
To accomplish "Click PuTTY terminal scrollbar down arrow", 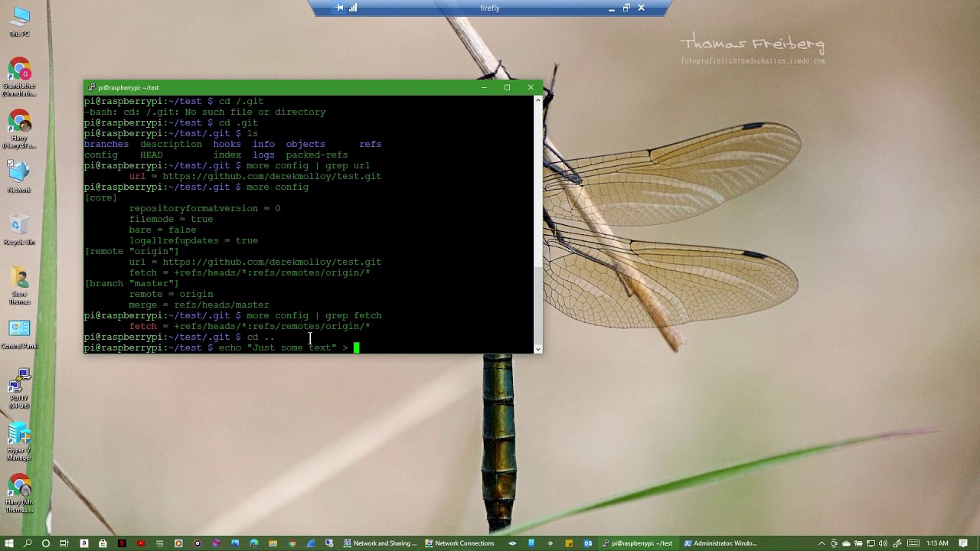I will point(538,349).
